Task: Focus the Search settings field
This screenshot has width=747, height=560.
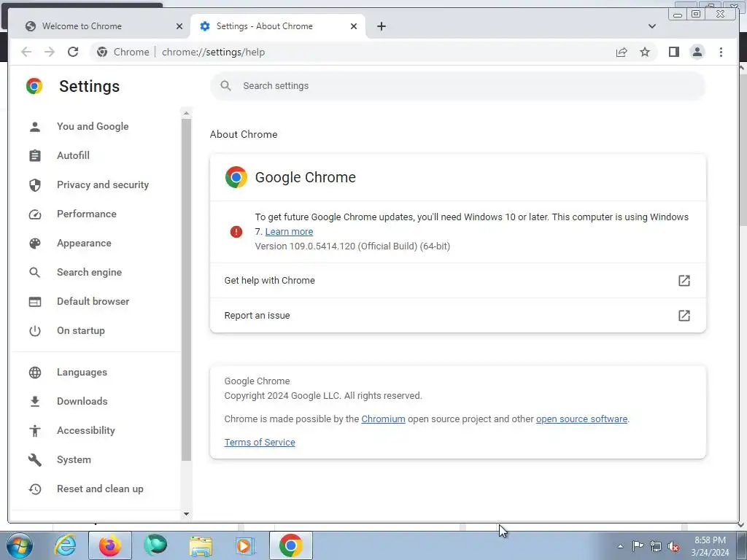Action: tap(458, 86)
